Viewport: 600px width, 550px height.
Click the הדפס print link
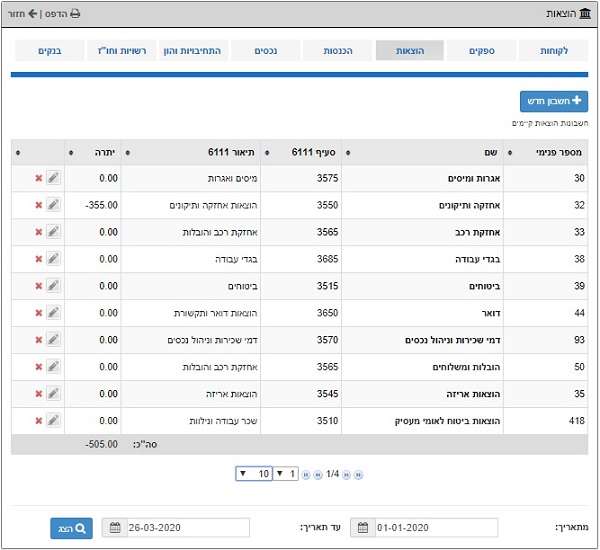coord(63,14)
